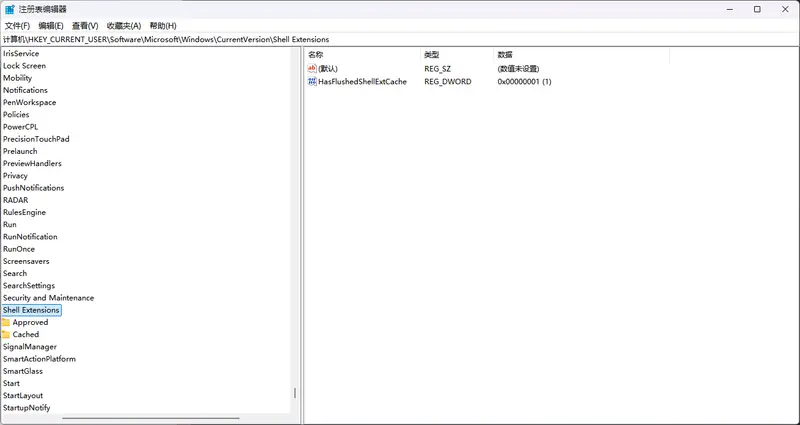
Task: Select the PreviewHandlers key
Action: coord(32,164)
